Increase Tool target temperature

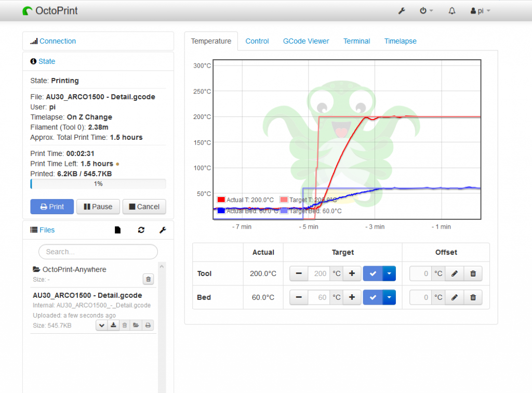pos(352,273)
